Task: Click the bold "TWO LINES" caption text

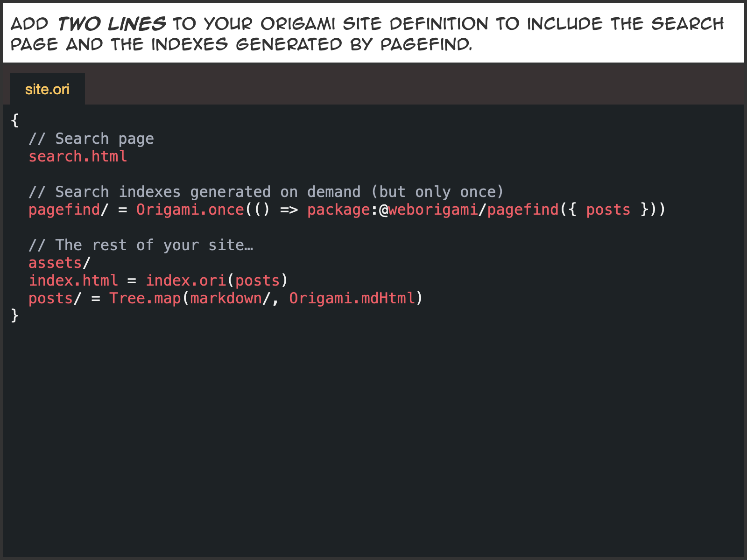Action: tap(112, 24)
